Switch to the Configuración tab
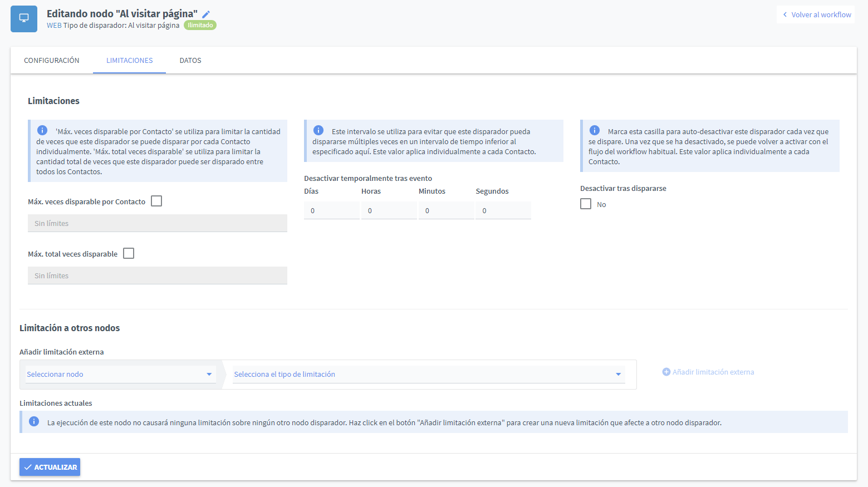Image resolution: width=868 pixels, height=487 pixels. [x=52, y=60]
